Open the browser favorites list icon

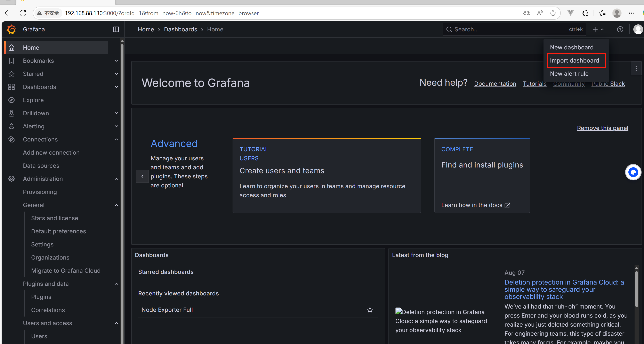602,13
